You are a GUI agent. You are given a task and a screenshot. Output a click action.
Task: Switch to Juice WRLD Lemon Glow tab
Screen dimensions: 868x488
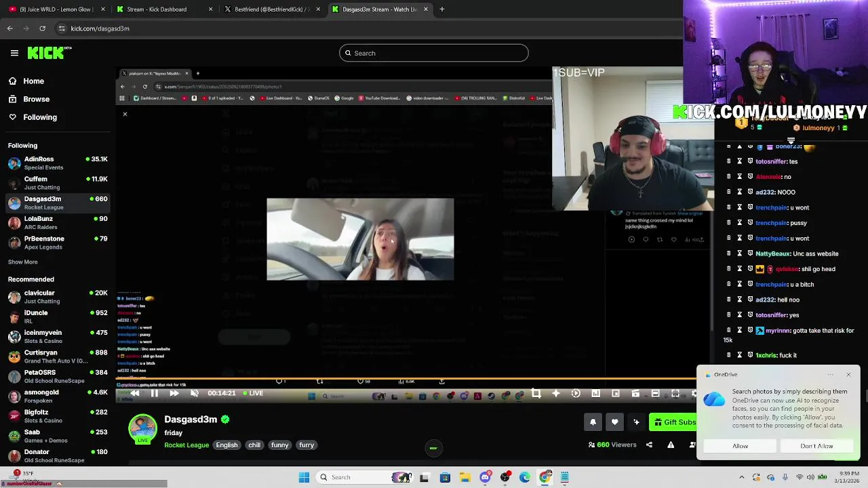coord(56,9)
